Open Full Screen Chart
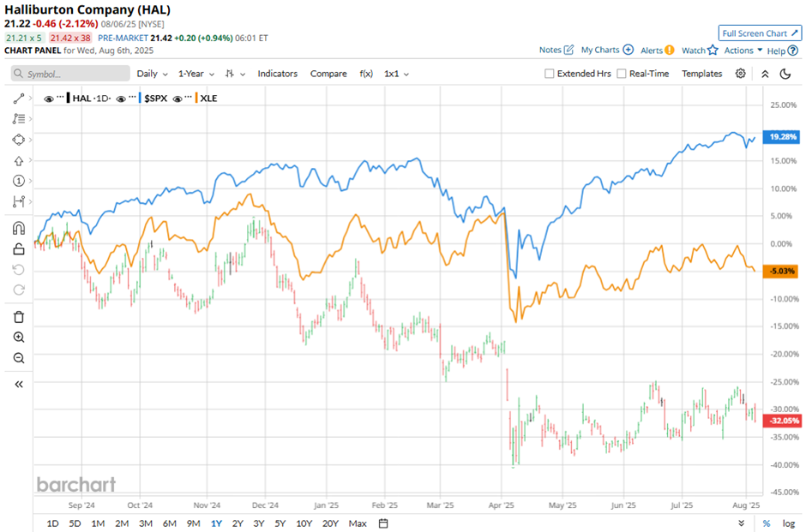This screenshot has width=806, height=532. coord(760,33)
